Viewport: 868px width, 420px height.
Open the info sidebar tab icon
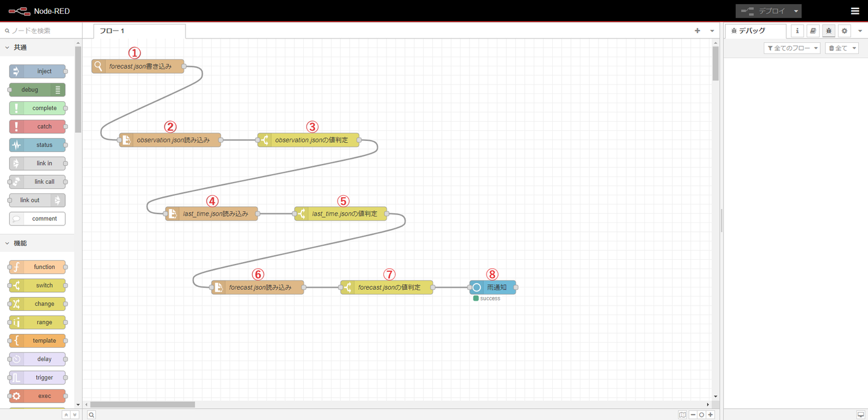point(797,31)
